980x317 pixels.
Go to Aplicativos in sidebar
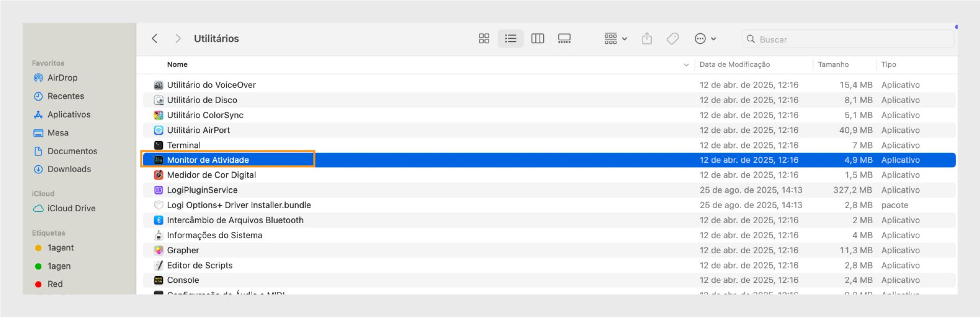tap(68, 115)
